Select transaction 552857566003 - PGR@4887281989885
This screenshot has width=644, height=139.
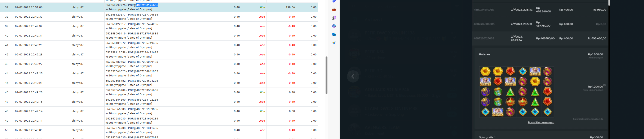[132, 109]
